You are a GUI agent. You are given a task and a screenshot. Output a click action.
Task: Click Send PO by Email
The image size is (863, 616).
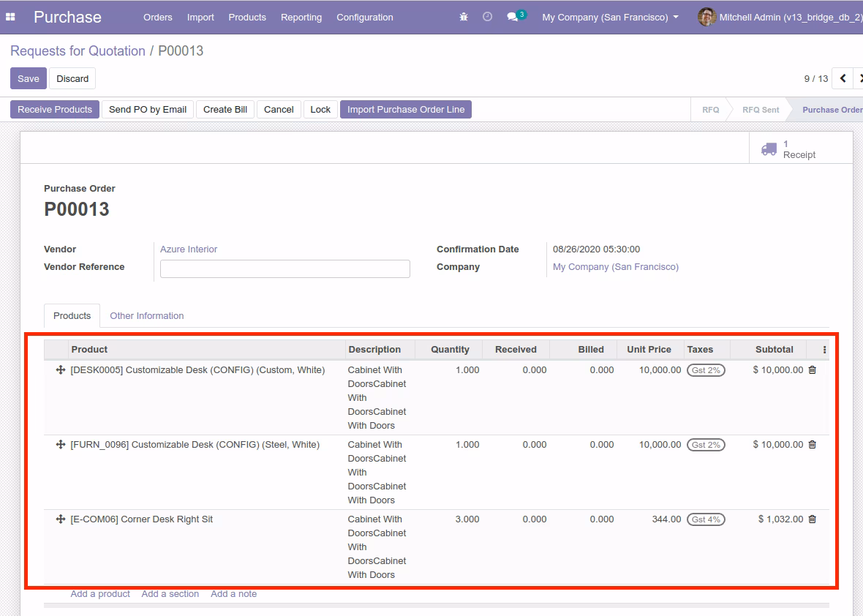[148, 110]
